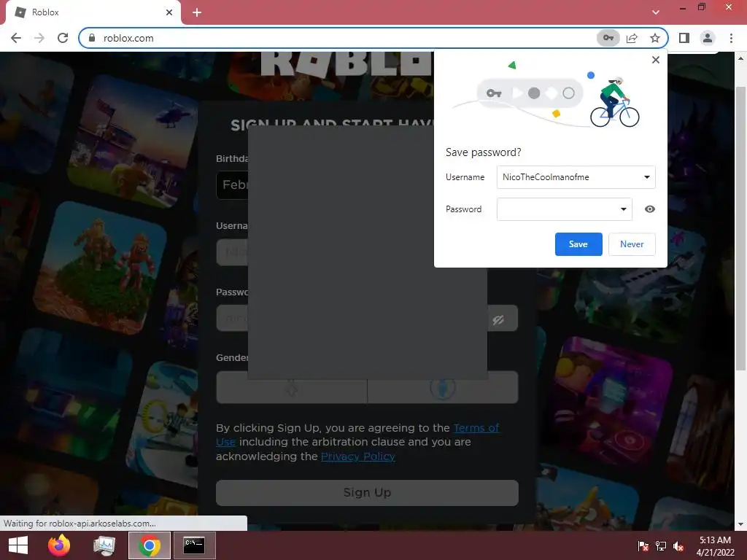747x560 pixels.
Task: Click the Save password button
Action: tap(578, 244)
